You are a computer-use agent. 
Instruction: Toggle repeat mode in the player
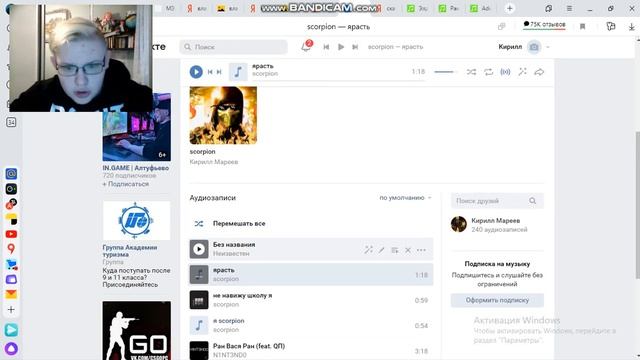point(489,72)
